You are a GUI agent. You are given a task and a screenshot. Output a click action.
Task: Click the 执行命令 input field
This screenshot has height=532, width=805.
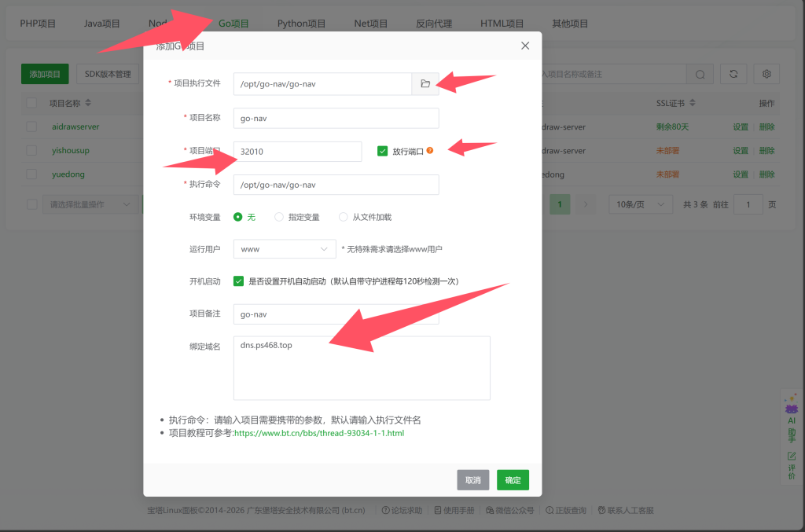click(x=336, y=185)
